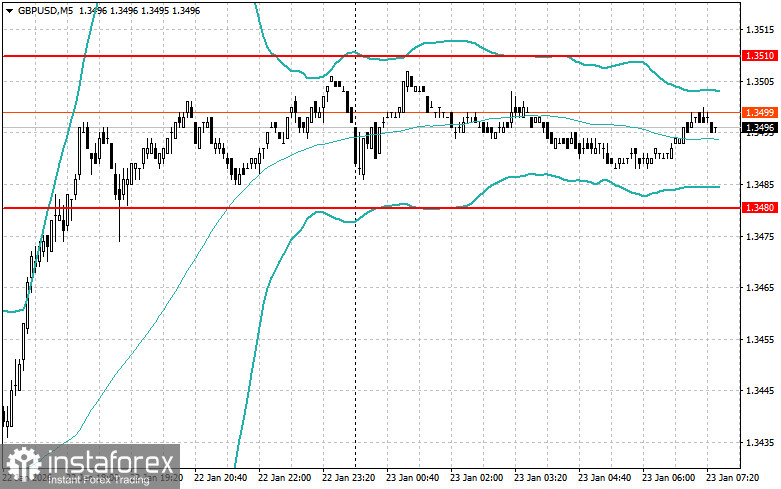Click the 22 Jan 22:00 time label

(284, 478)
